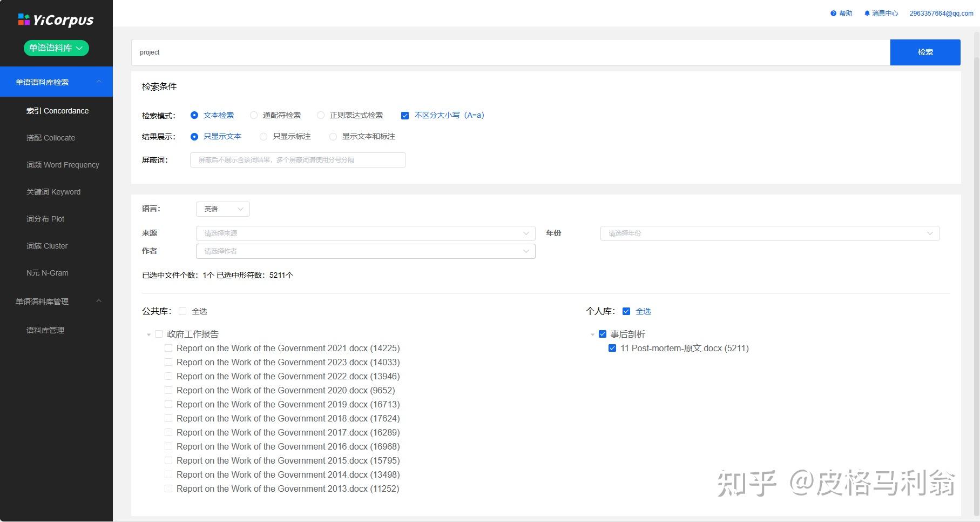Screen dimensions: 980x522
Task: Expand the 请选择来源 source dropdown
Action: (366, 233)
